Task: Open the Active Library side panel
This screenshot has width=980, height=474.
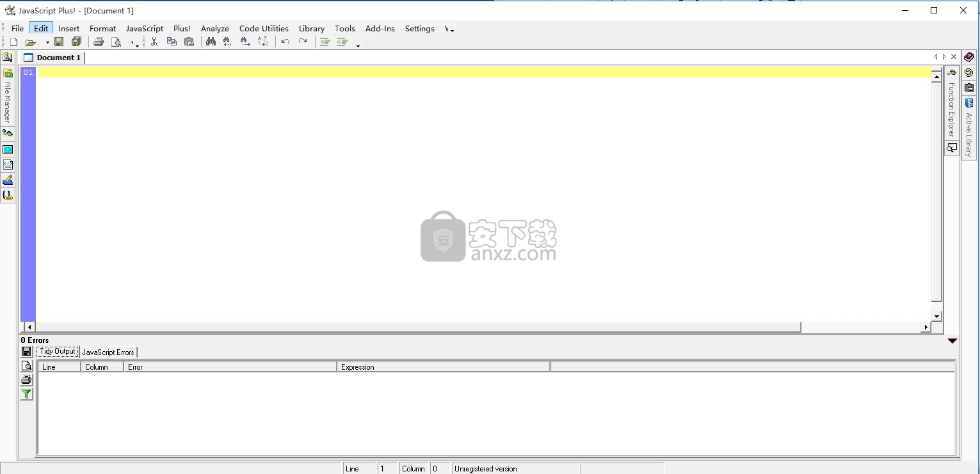Action: 968,128
